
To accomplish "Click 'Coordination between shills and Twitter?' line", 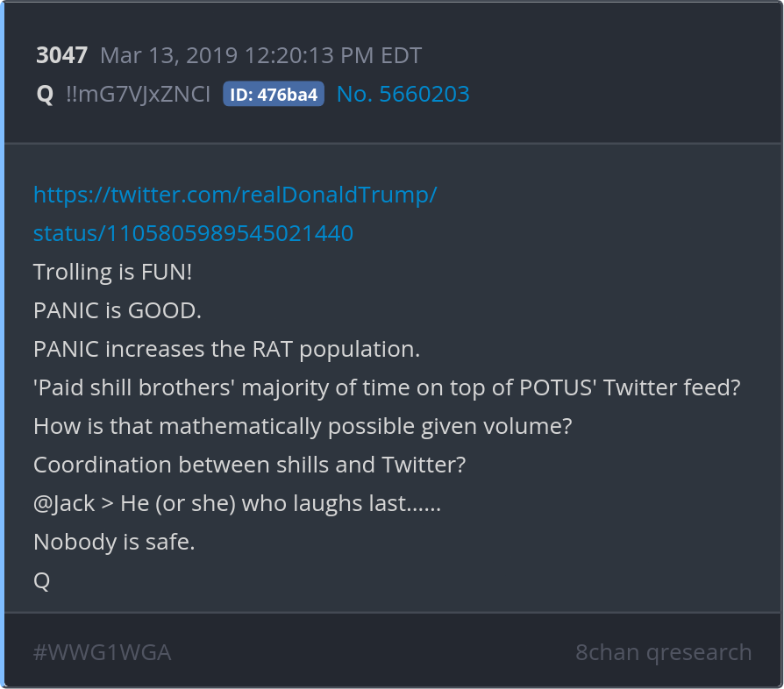I will tap(249, 465).
